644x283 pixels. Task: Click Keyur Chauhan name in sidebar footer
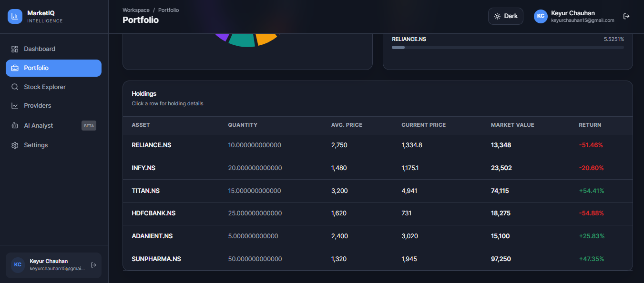pyautogui.click(x=49, y=261)
